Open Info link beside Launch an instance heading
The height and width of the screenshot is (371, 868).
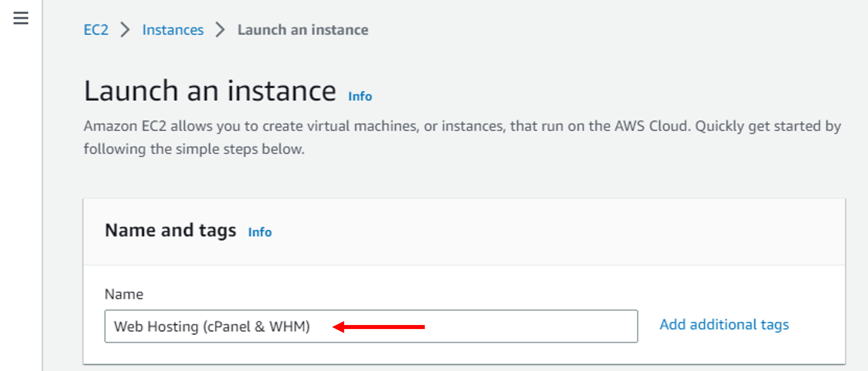point(360,96)
